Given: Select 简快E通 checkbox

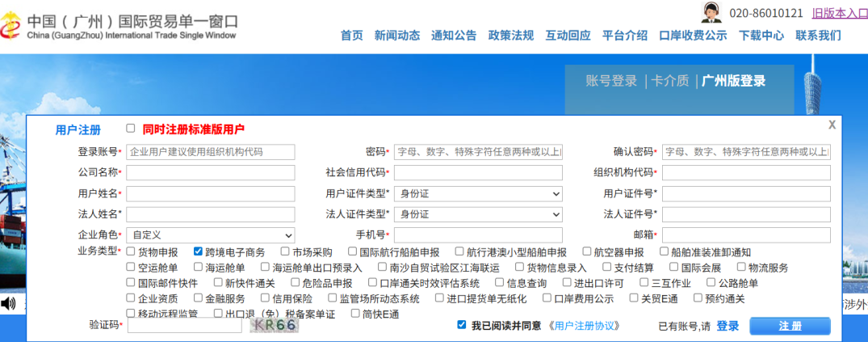Looking at the screenshot, I should point(355,313).
